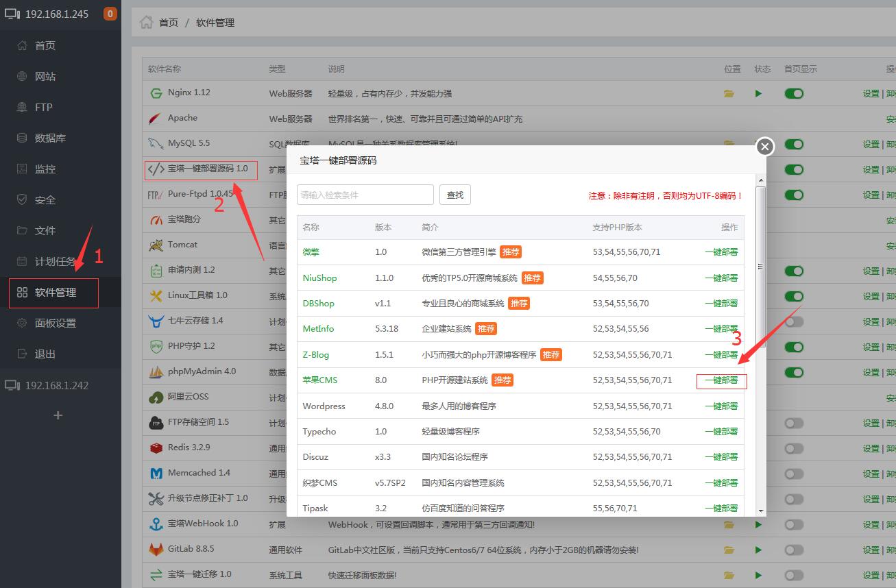
Task: Click the orange 0 notification badge
Action: click(x=110, y=14)
